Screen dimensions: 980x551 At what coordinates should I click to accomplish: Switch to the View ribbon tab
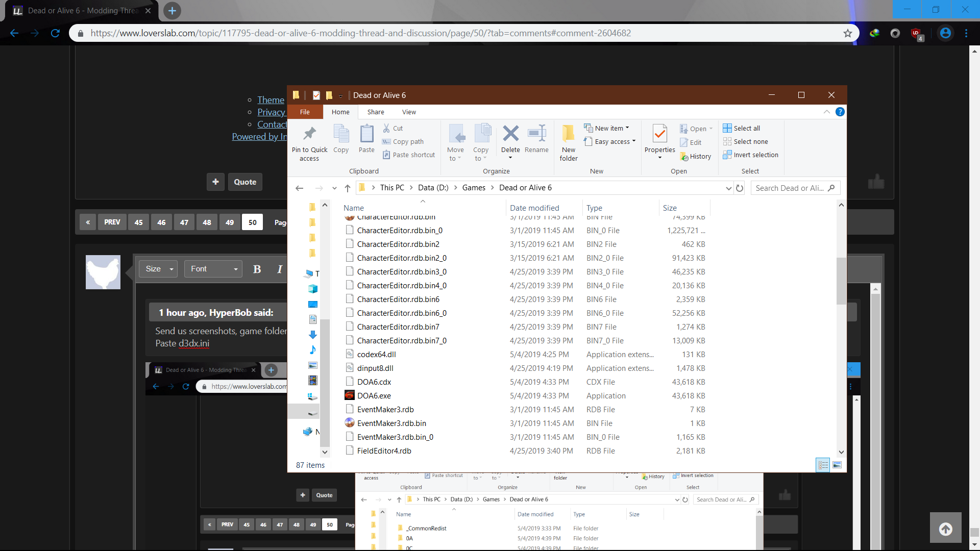point(409,112)
